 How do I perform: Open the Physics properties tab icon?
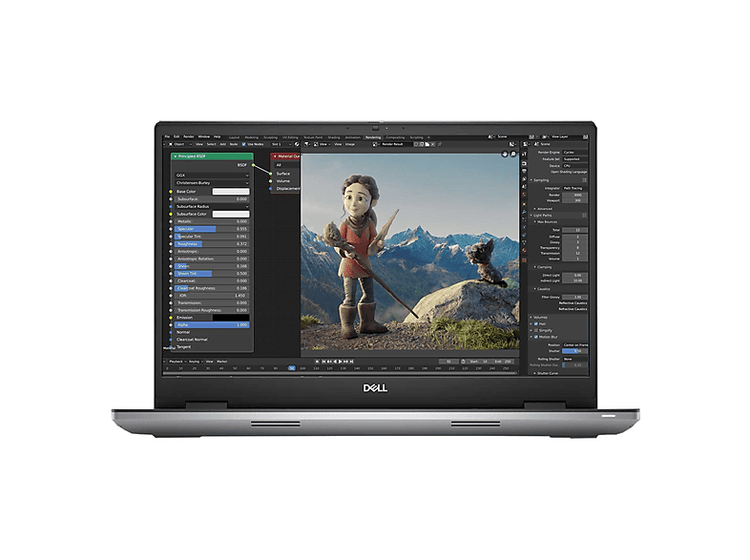pos(524,227)
